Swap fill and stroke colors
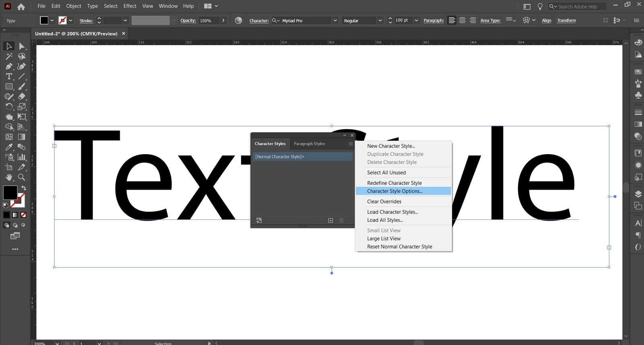 tap(23, 188)
